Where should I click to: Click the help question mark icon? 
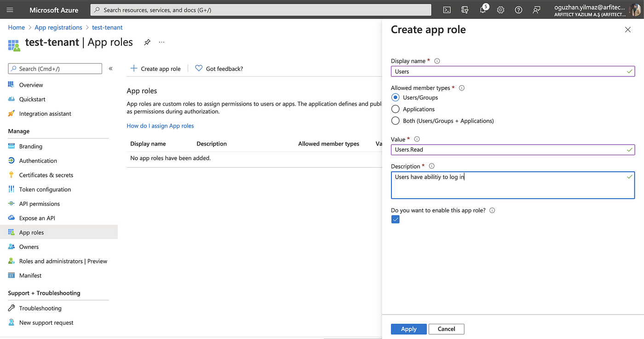point(518,10)
